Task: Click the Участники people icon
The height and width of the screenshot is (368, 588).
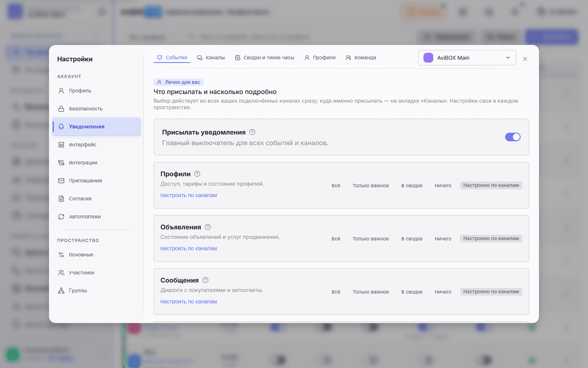Action: pos(61,273)
